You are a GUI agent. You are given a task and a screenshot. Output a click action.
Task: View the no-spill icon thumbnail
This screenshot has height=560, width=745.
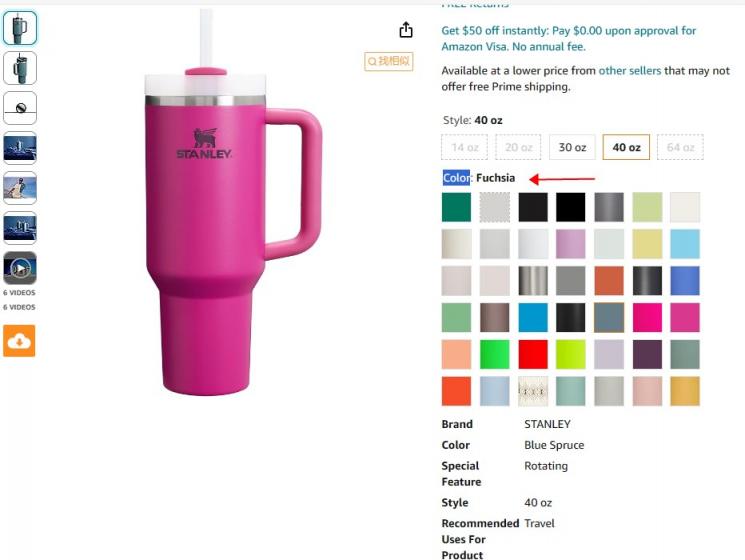[x=20, y=108]
